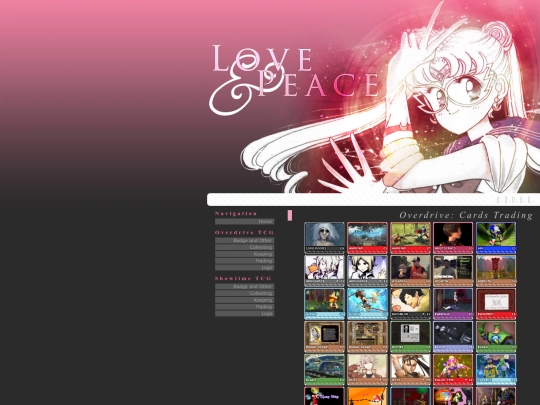Screen dimensions: 540x405
Task: Open Badge and Other under Showtime TCG
Action: click(245, 287)
